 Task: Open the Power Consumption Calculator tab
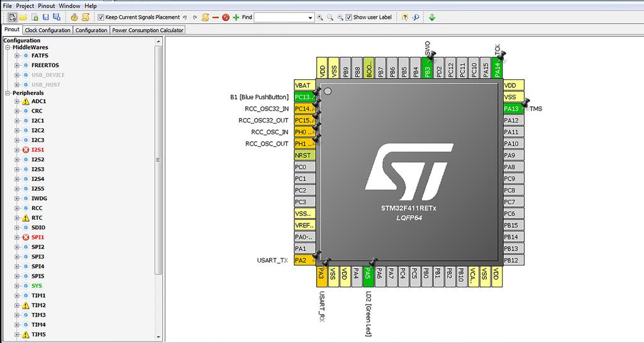148,30
